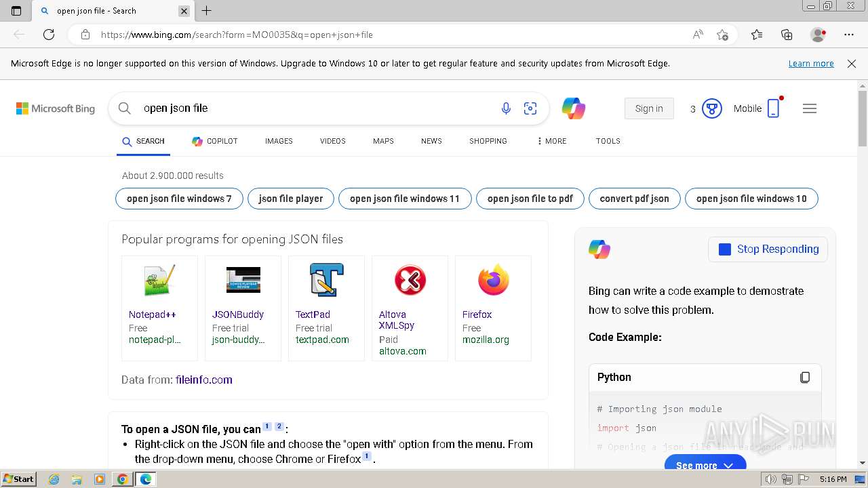The height and width of the screenshot is (488, 868).
Task: Open the Favorites list icon
Action: pos(757,35)
